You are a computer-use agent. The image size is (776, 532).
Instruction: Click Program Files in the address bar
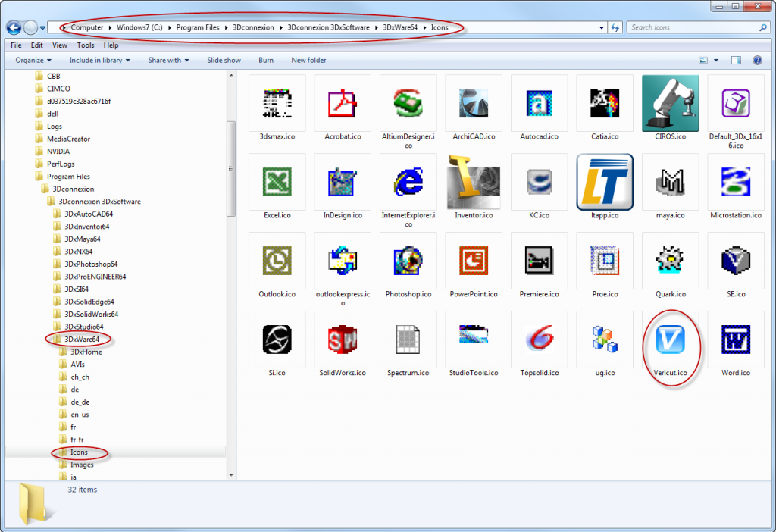(x=198, y=28)
